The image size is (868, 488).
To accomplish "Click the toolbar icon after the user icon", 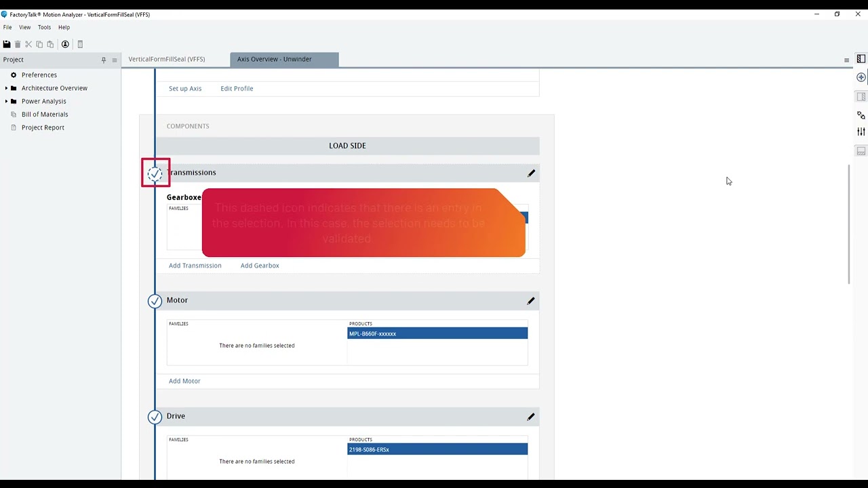I will [x=80, y=44].
